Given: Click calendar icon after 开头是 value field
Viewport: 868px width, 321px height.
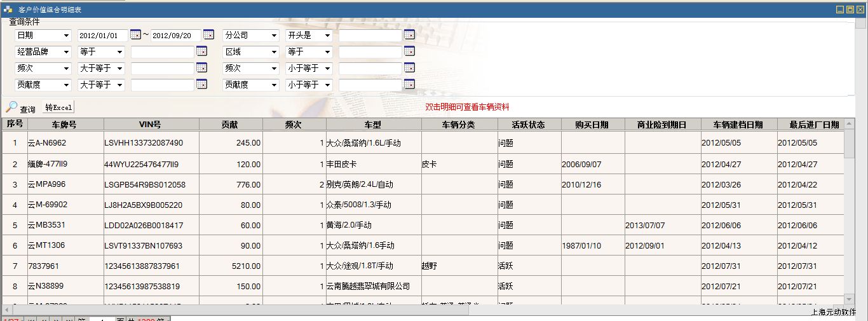Looking at the screenshot, I should 409,34.
